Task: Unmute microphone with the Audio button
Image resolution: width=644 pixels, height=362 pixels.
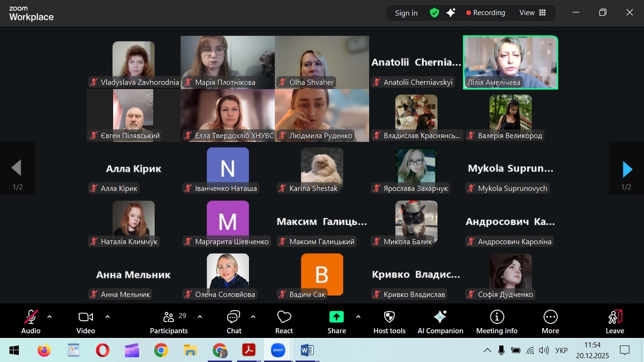Action: [x=31, y=322]
